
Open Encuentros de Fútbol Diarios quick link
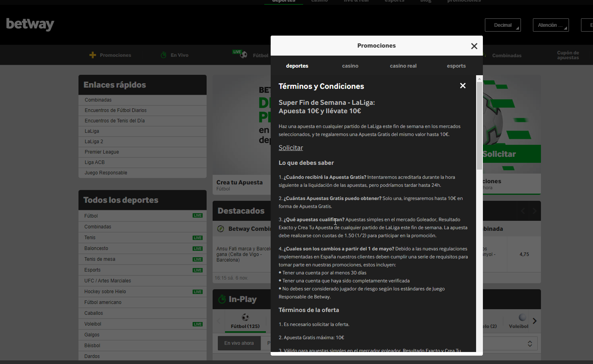(143, 110)
